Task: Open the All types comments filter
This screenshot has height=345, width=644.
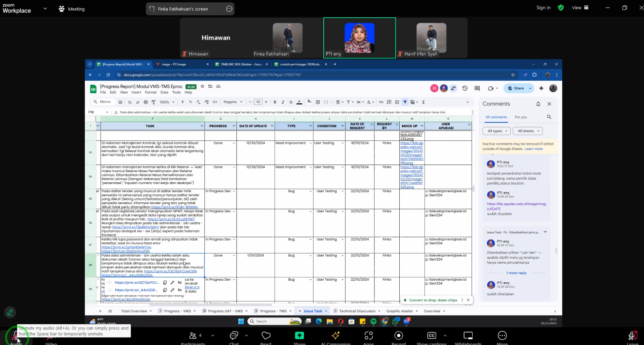Action: [x=496, y=131]
